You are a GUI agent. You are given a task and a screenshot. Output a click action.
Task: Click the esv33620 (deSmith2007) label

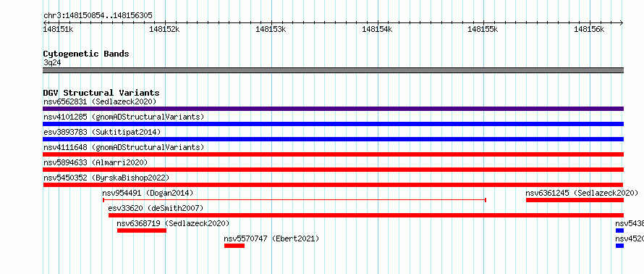tap(156, 208)
